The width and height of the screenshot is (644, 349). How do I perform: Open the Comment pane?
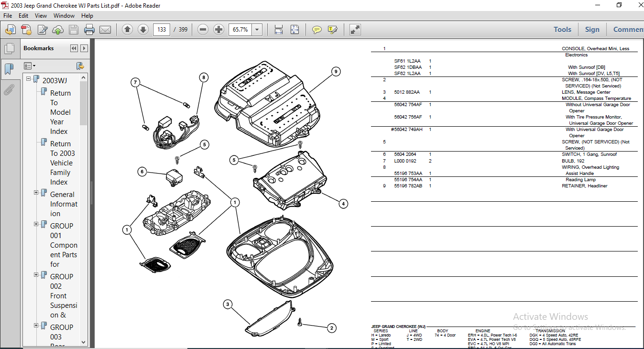628,30
